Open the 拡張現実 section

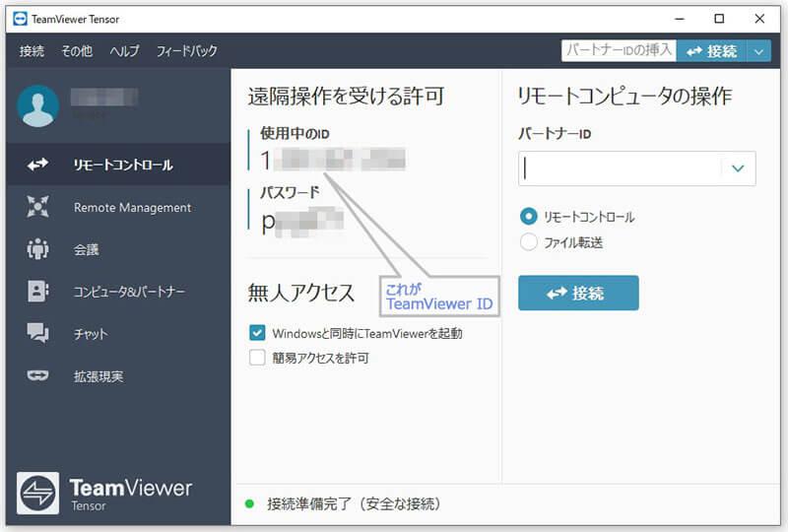118,376
